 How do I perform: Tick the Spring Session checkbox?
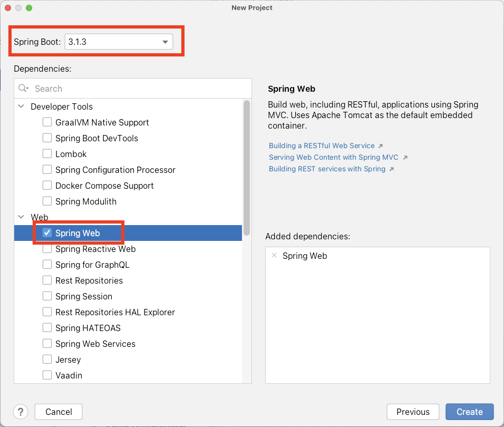tap(47, 296)
